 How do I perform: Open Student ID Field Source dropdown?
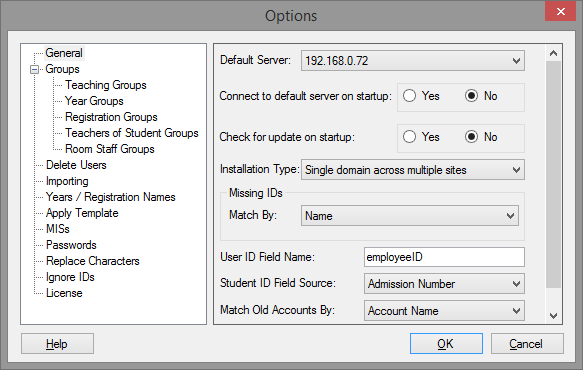(x=444, y=284)
